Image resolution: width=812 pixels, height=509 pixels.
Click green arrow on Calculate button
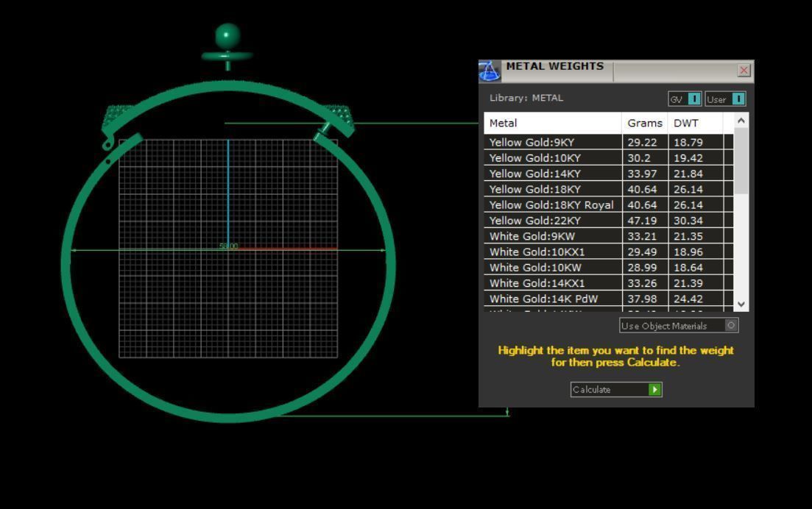click(654, 390)
